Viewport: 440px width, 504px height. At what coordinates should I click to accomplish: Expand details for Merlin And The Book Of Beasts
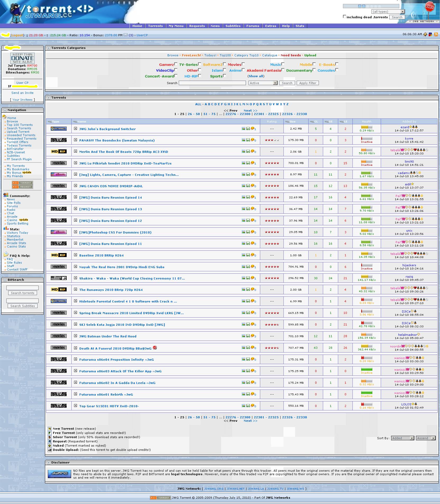(x=75, y=151)
